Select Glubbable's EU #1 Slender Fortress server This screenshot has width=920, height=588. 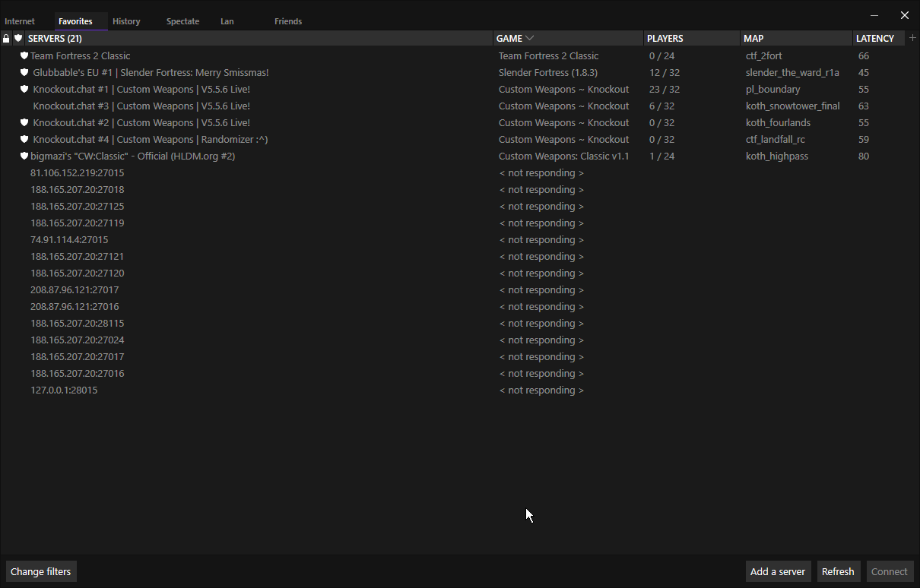point(453,72)
